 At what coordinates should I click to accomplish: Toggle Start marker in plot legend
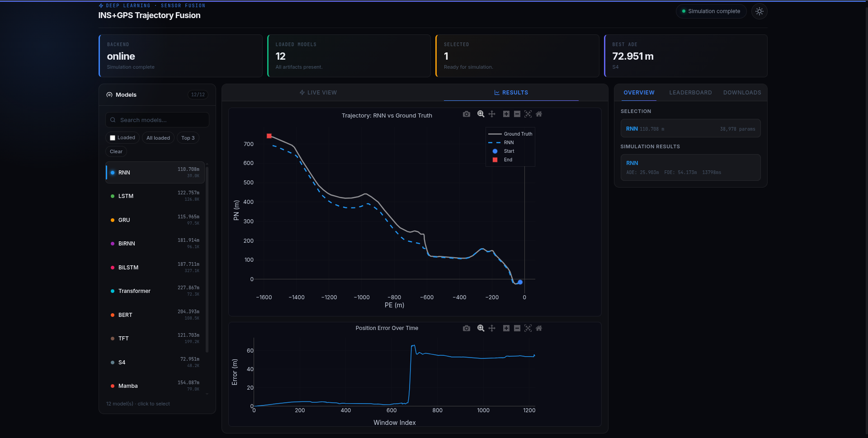(510, 151)
